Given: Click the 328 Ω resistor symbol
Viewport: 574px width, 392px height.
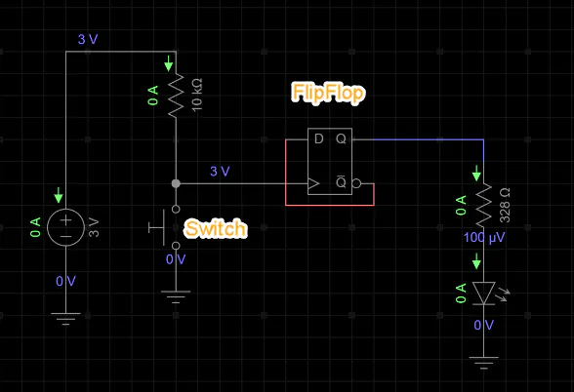Looking at the screenshot, I should (x=483, y=205).
